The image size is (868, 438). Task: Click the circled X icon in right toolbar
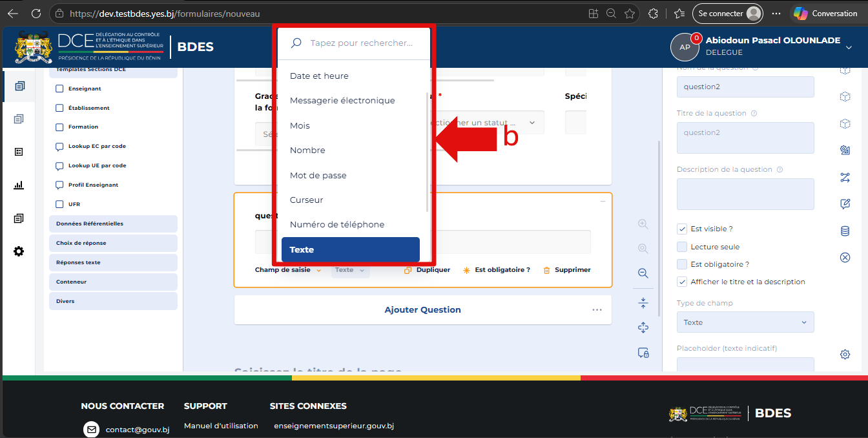click(x=845, y=257)
